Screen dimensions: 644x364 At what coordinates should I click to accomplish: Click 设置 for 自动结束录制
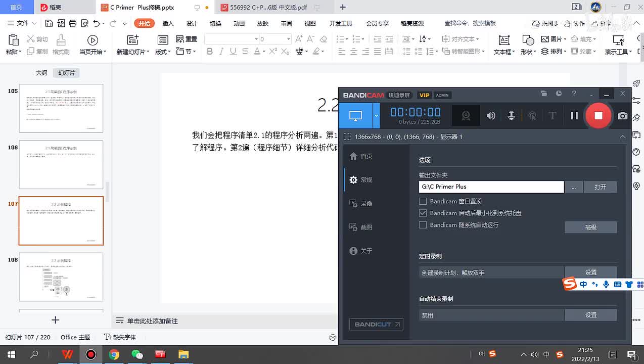click(590, 315)
